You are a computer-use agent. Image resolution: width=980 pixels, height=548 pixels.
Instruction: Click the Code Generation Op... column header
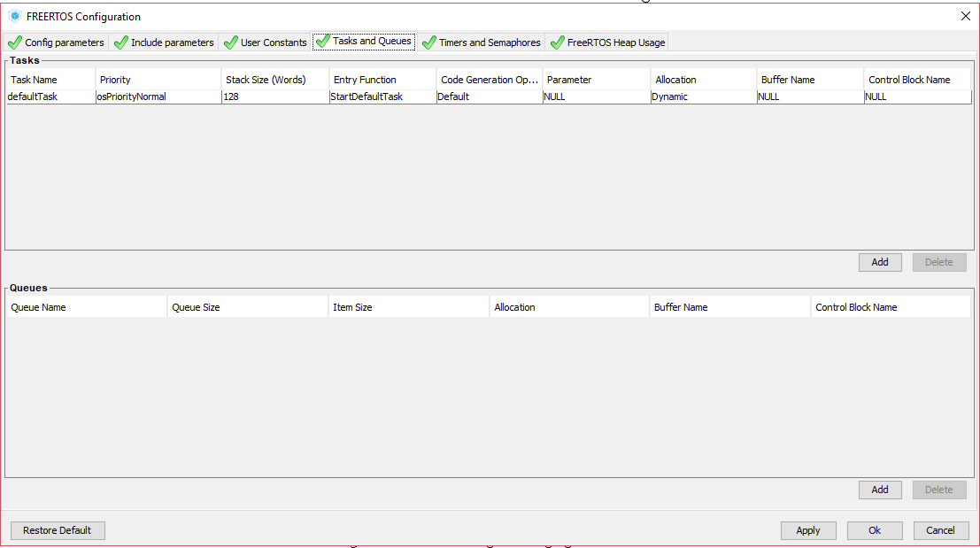pyautogui.click(x=490, y=80)
